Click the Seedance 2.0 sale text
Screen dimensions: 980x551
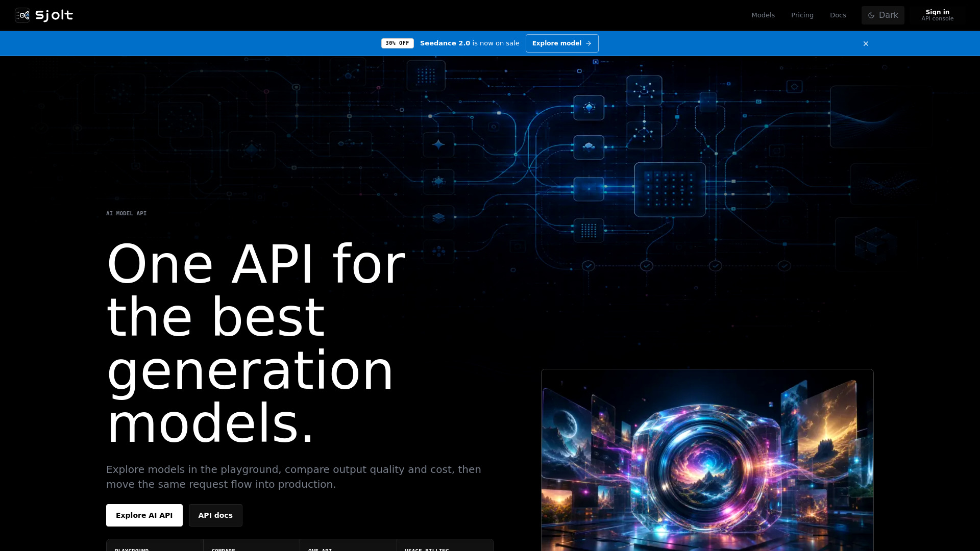[x=470, y=43]
